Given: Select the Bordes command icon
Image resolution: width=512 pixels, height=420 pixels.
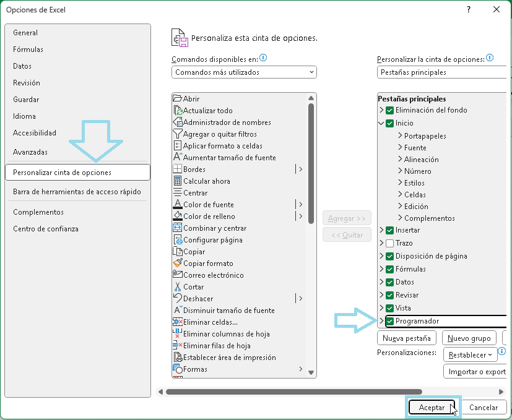Looking at the screenshot, I should click(179, 169).
